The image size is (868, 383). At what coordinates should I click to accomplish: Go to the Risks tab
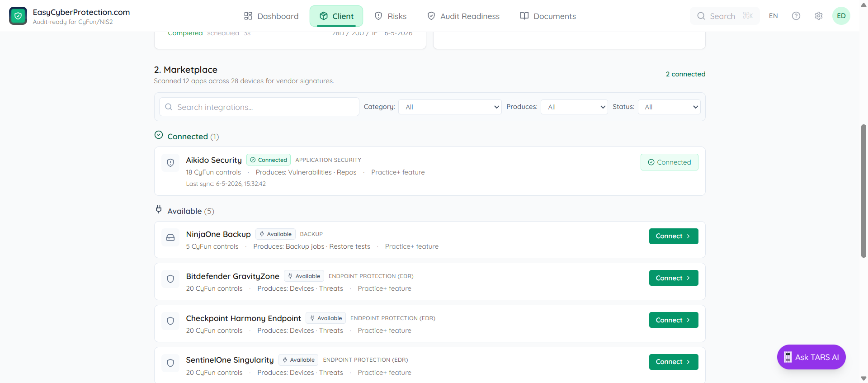391,16
